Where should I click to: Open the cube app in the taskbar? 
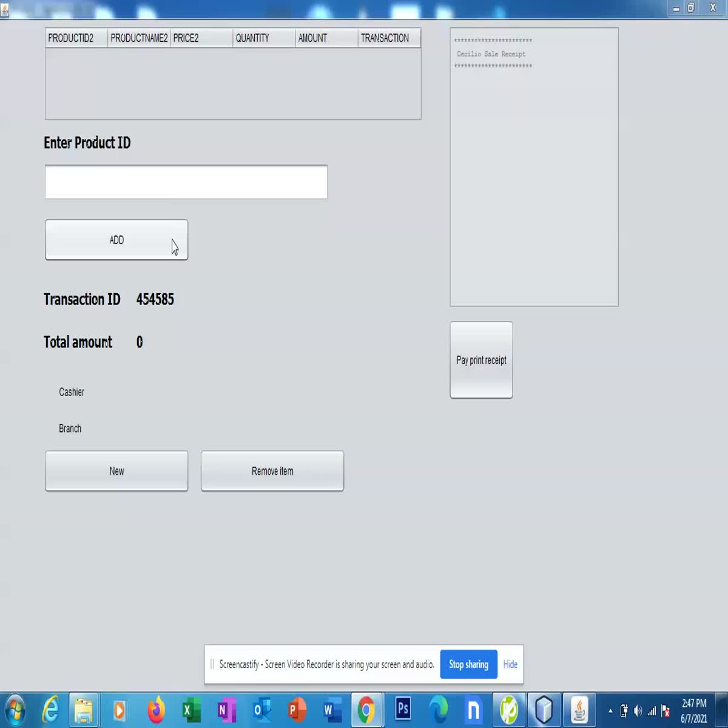point(544,710)
